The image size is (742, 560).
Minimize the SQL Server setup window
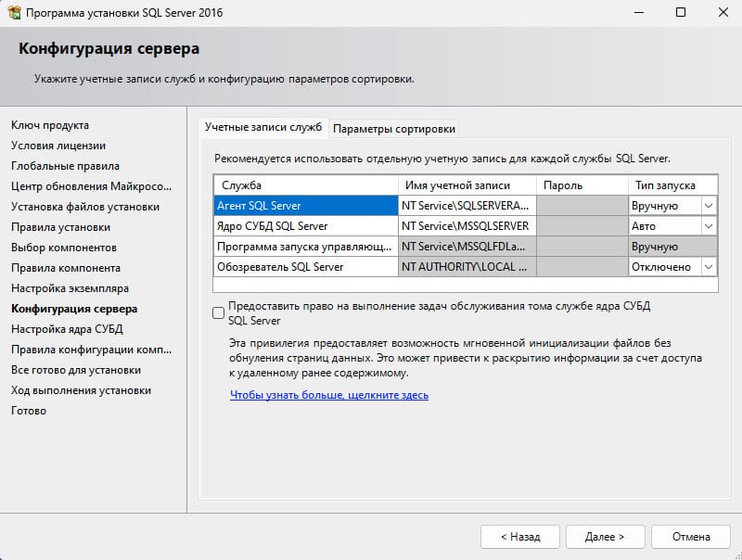(639, 12)
